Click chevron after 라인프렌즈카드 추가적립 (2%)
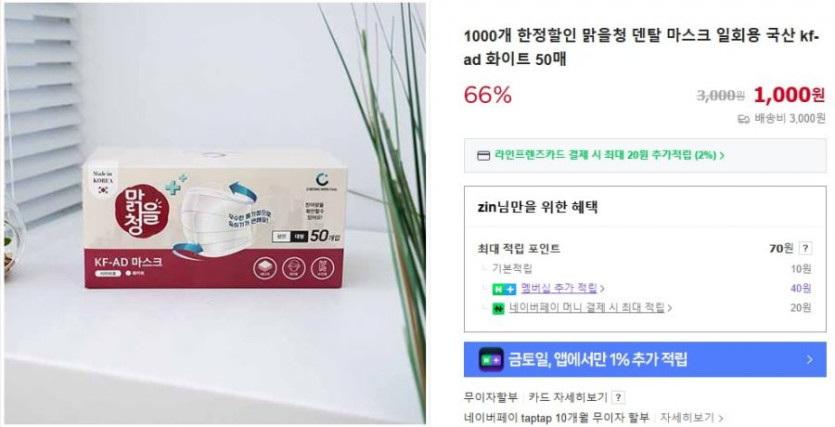This screenshot has height=427, width=835. tap(722, 156)
